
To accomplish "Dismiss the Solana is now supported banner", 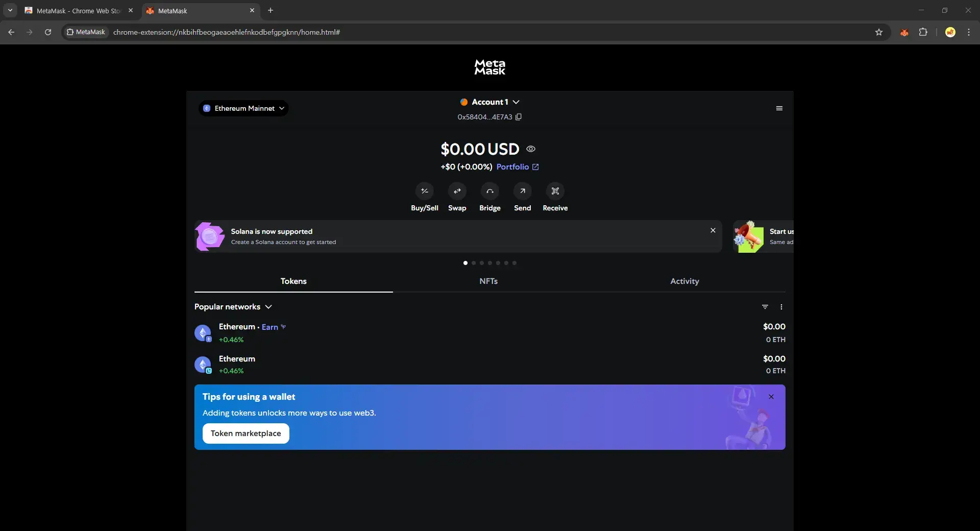I will [x=713, y=230].
